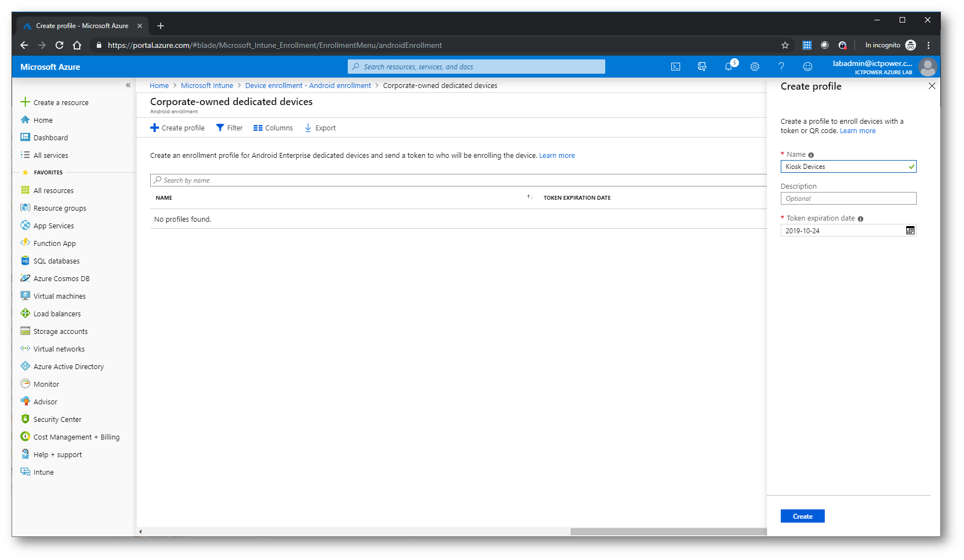
Task: Click Export in toolbar
Action: tap(320, 128)
